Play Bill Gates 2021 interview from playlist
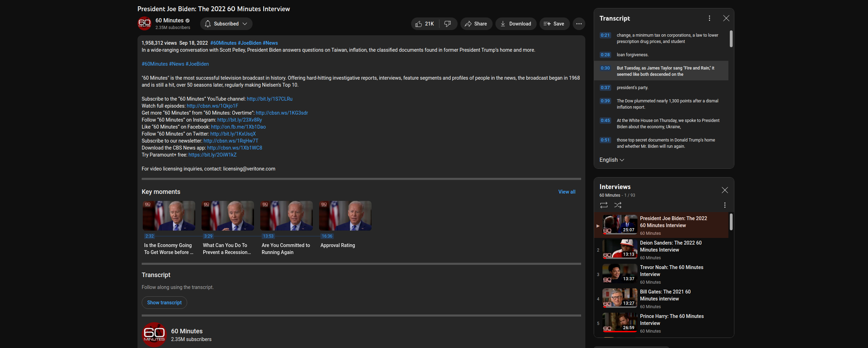 click(x=661, y=299)
